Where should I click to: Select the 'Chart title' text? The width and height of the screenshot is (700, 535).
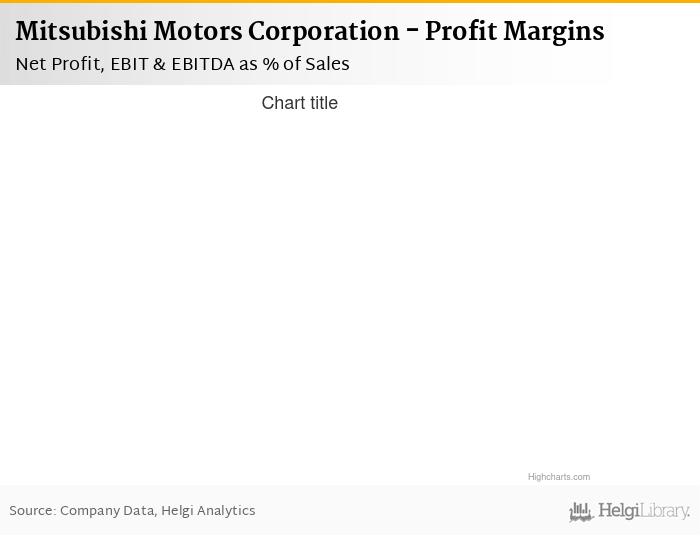click(x=299, y=103)
